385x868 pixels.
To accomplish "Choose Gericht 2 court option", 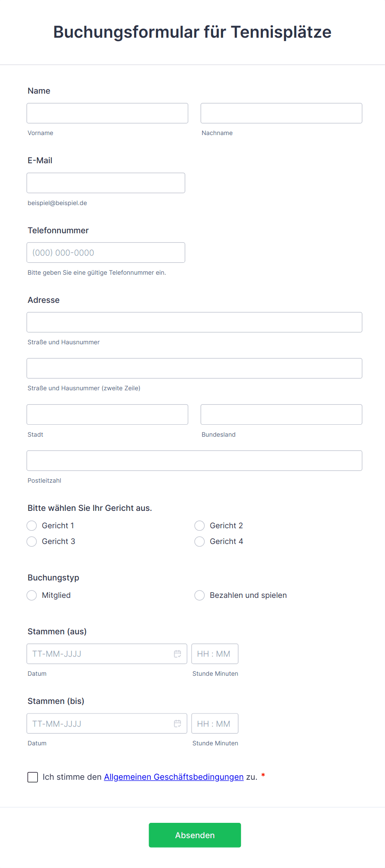I will coord(200,526).
